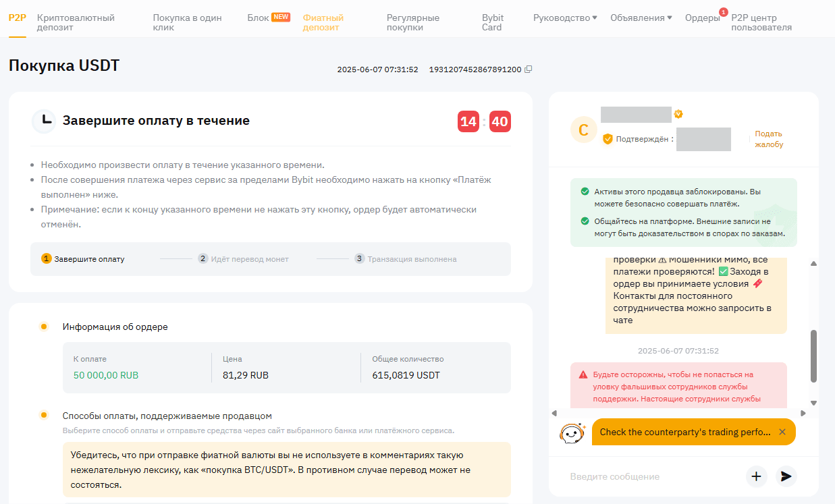Click the Введите сообщение input field
Screen dimensions: 835x504
(651, 476)
